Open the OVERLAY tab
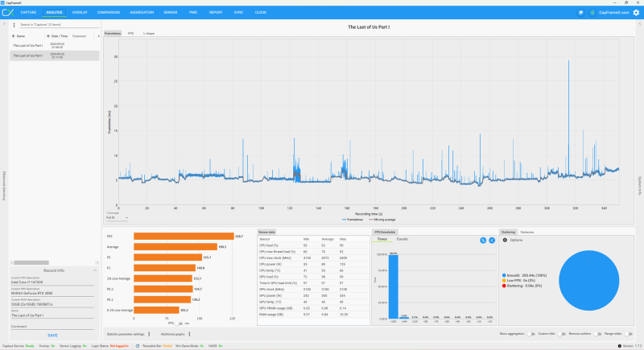This screenshot has width=644, height=350. tap(80, 12)
